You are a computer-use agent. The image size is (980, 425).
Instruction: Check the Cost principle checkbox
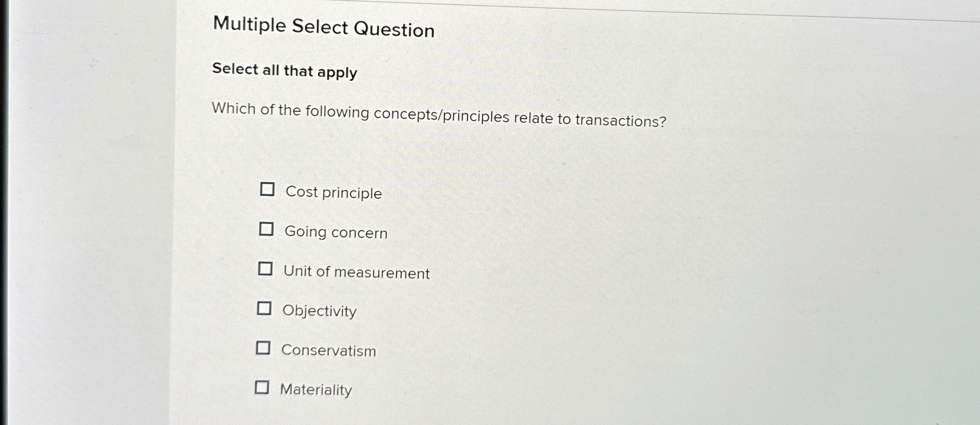tap(267, 189)
